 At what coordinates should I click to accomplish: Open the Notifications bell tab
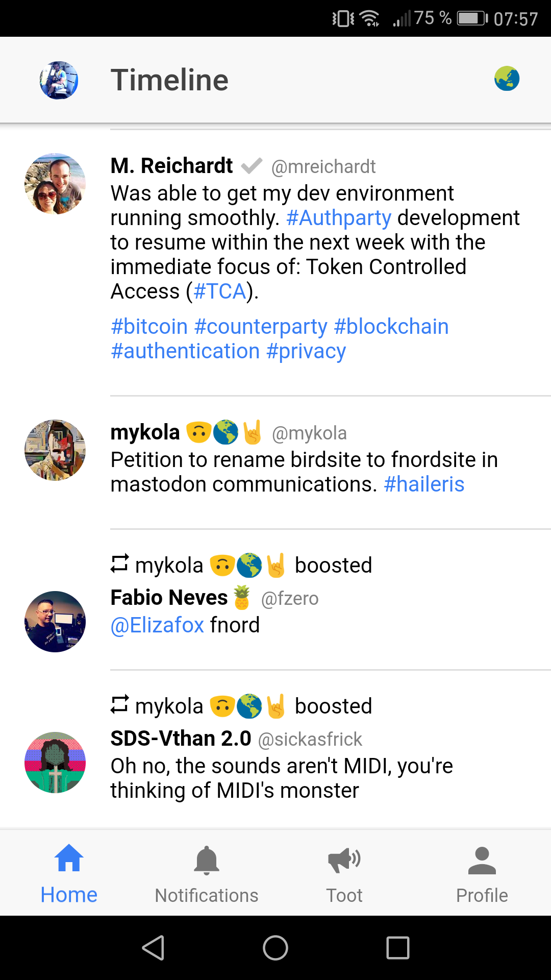click(x=207, y=860)
